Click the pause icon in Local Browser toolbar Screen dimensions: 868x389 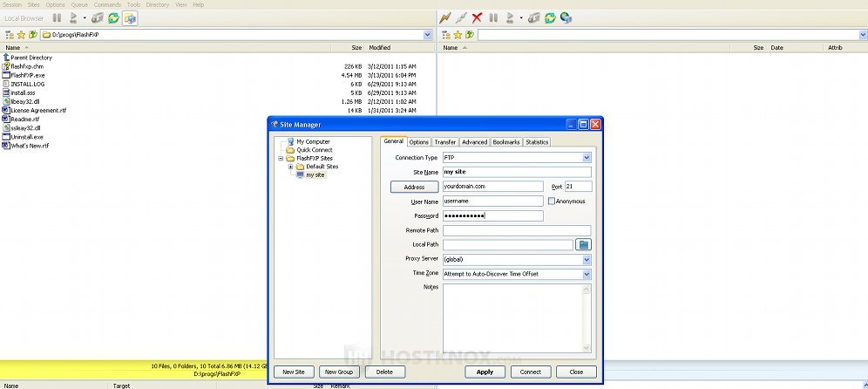click(57, 18)
